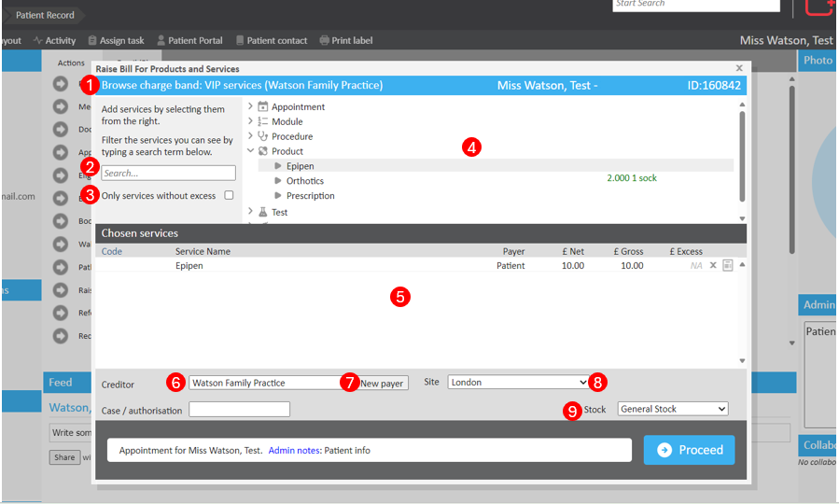Screen dimensions: 839x504
Task: Click the Proceed button
Action: point(689,450)
